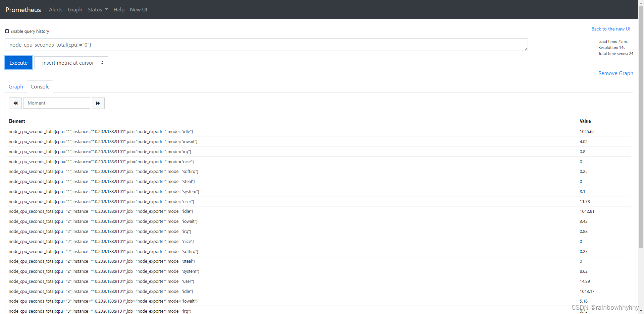644x314 pixels.
Task: Click the value 1045.65
Action: pyautogui.click(x=587, y=131)
